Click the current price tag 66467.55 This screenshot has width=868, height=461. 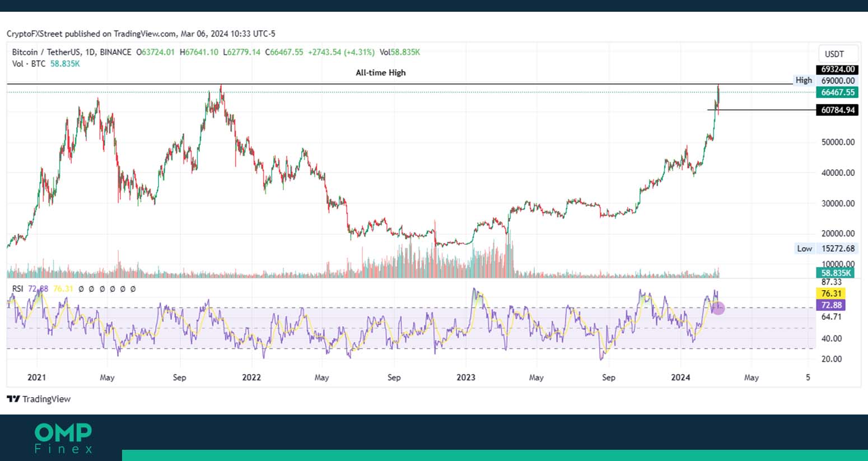pos(838,92)
